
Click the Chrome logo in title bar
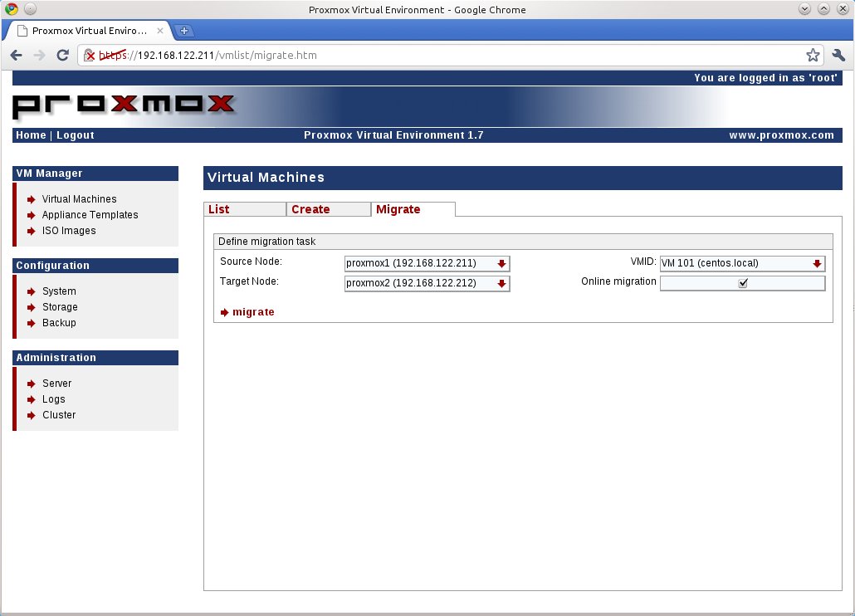(x=12, y=9)
